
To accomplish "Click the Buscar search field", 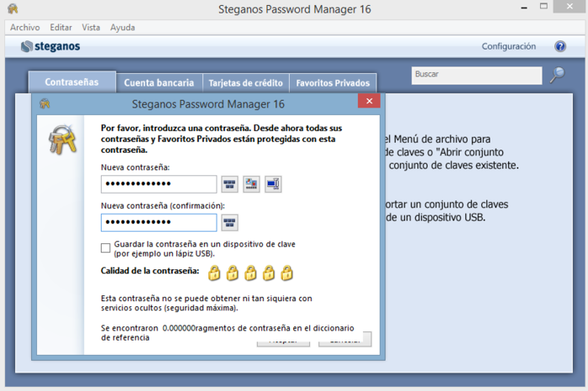I will (476, 76).
